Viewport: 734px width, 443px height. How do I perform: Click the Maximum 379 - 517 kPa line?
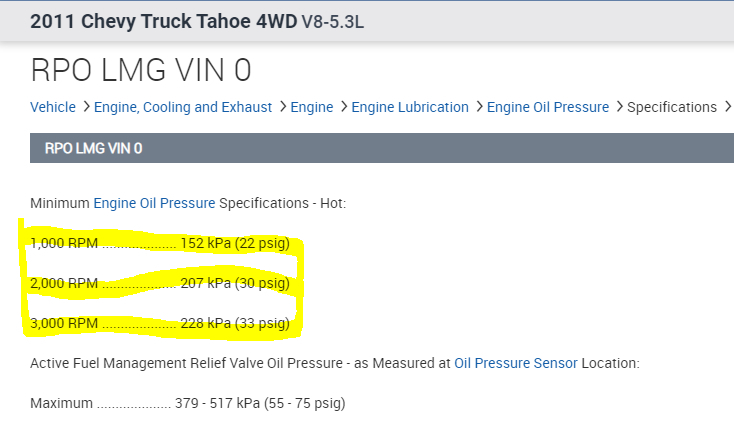click(x=187, y=404)
